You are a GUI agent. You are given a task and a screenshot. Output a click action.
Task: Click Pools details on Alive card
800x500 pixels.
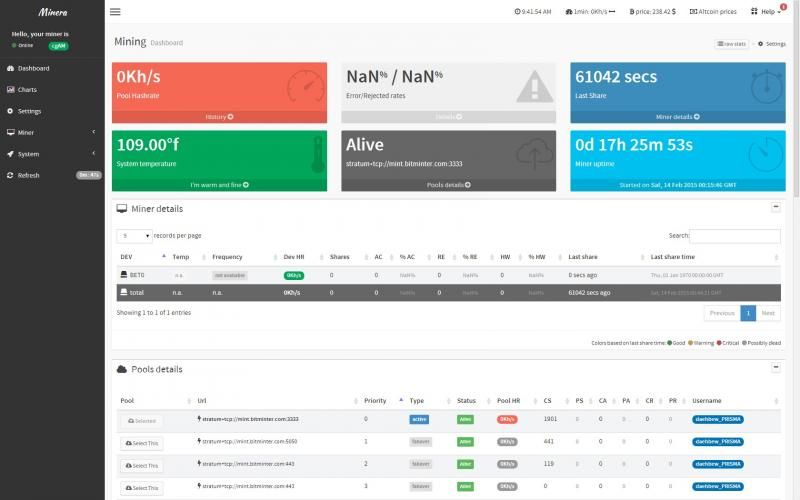(448, 185)
